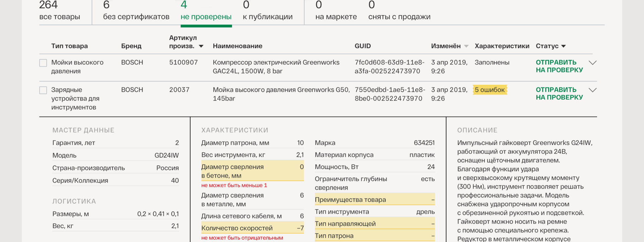
Task: Click the '5 ошибок' yellow badge
Action: (x=490, y=90)
